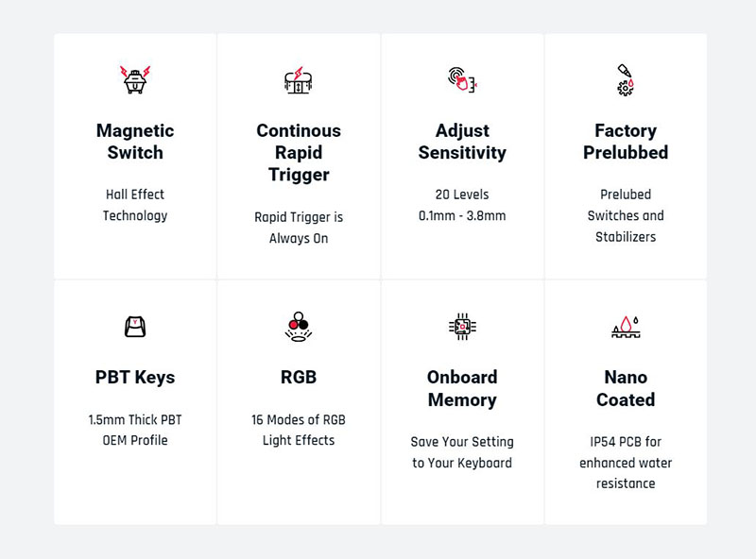
Task: Click the Nano Coated heading
Action: coord(626,388)
